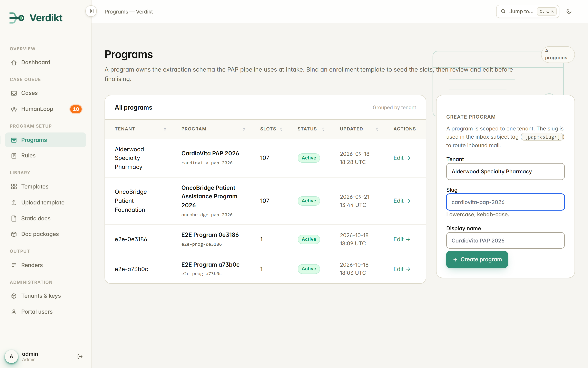
Task: Edit the E2E Program a73b0c row
Action: 402,269
